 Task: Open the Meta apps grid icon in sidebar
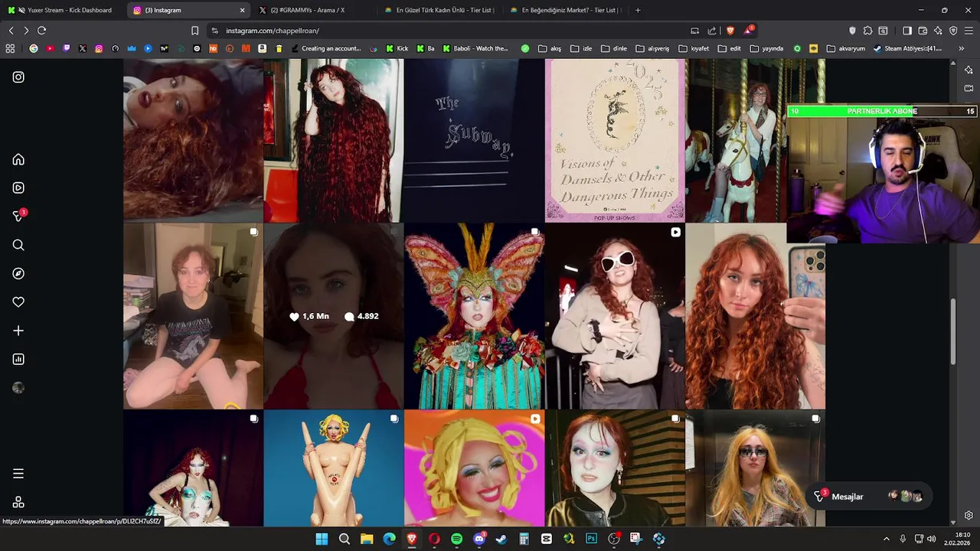18,502
